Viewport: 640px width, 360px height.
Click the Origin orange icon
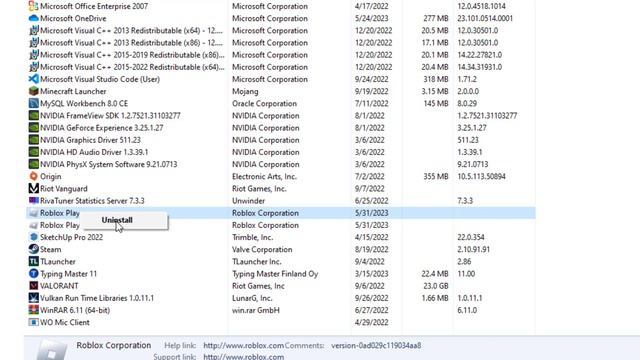coord(33,176)
